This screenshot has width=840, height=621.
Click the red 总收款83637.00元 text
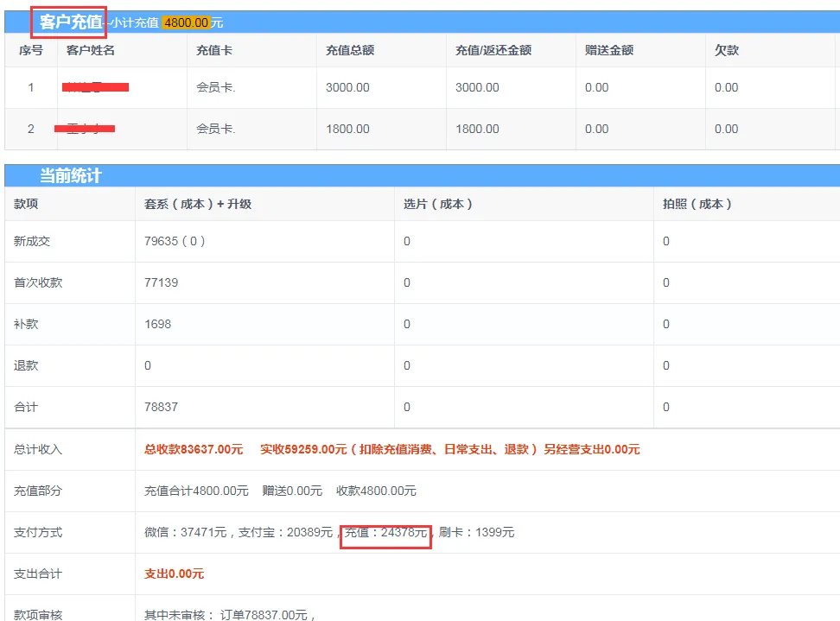coord(194,449)
